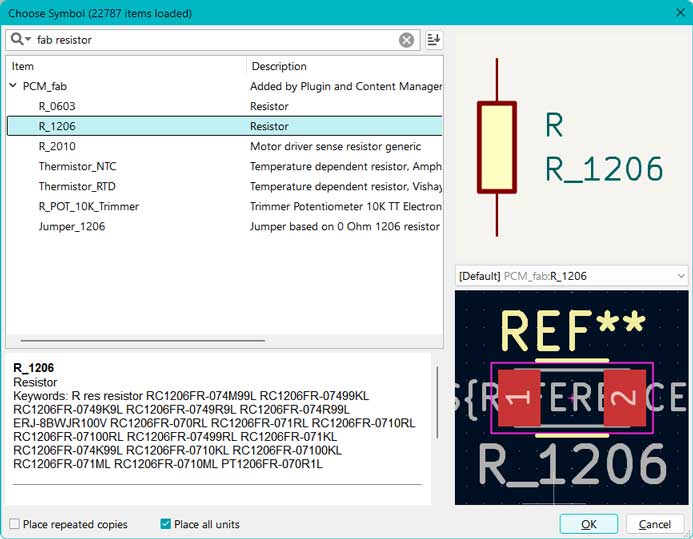The height and width of the screenshot is (539, 693).
Task: Click in the 'fab resistor' search field
Action: click(212, 40)
